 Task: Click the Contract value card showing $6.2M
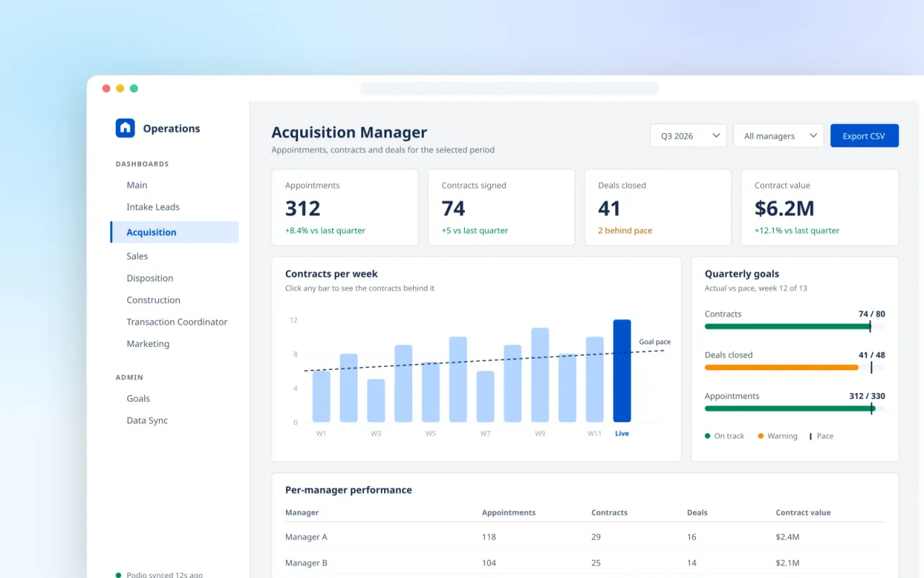click(x=820, y=207)
